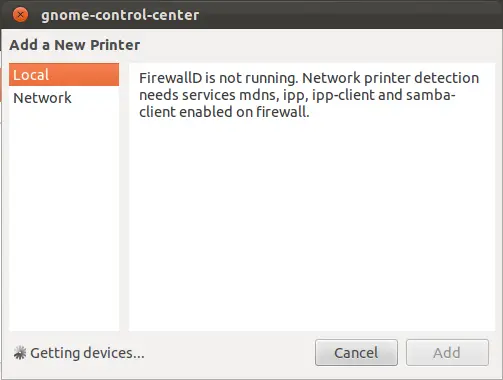Click the 'client enabled on firewall.' line

click(224, 112)
